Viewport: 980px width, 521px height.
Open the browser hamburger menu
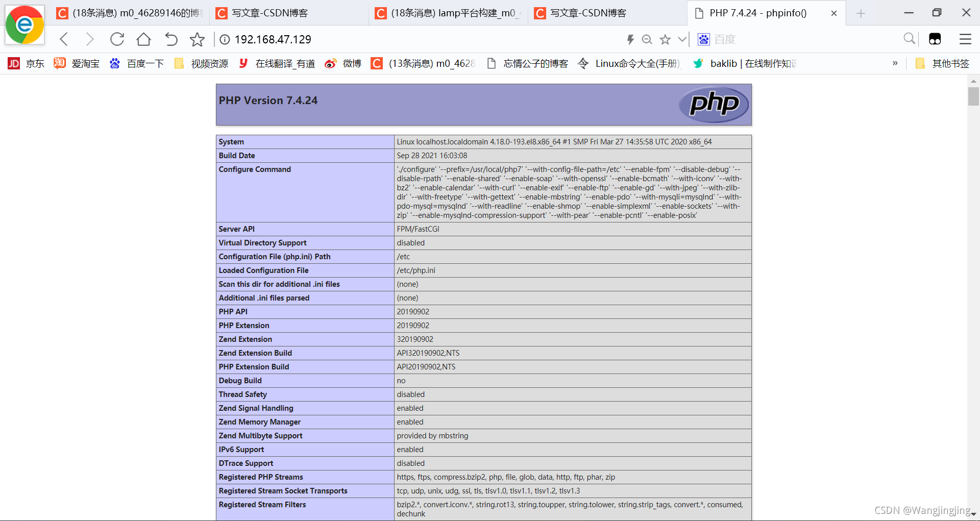pyautogui.click(x=965, y=39)
